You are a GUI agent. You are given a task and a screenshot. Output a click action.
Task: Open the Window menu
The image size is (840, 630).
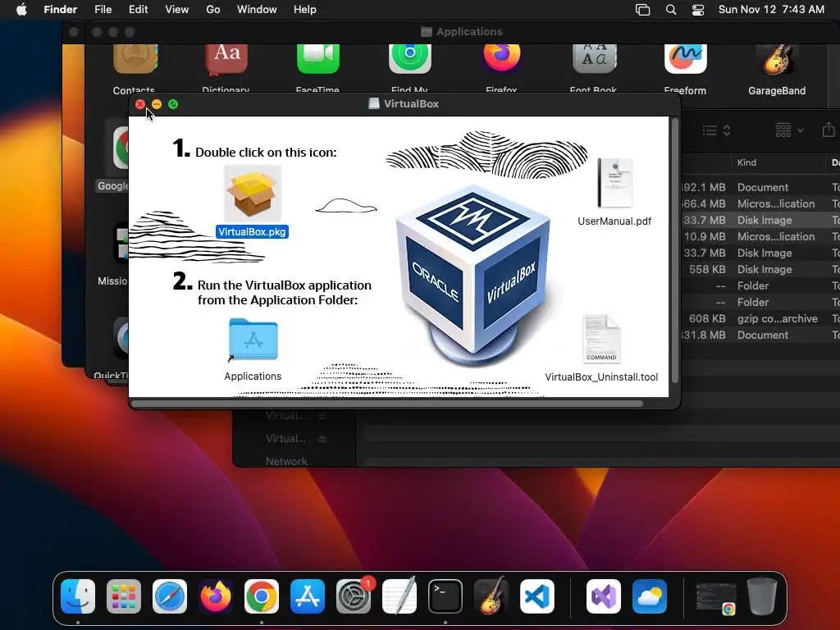pyautogui.click(x=257, y=10)
